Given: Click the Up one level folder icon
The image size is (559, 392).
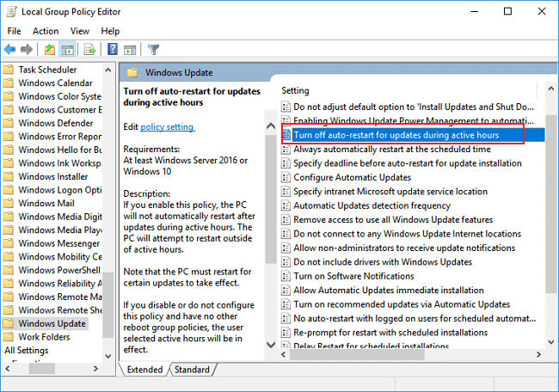Looking at the screenshot, I should [50, 50].
